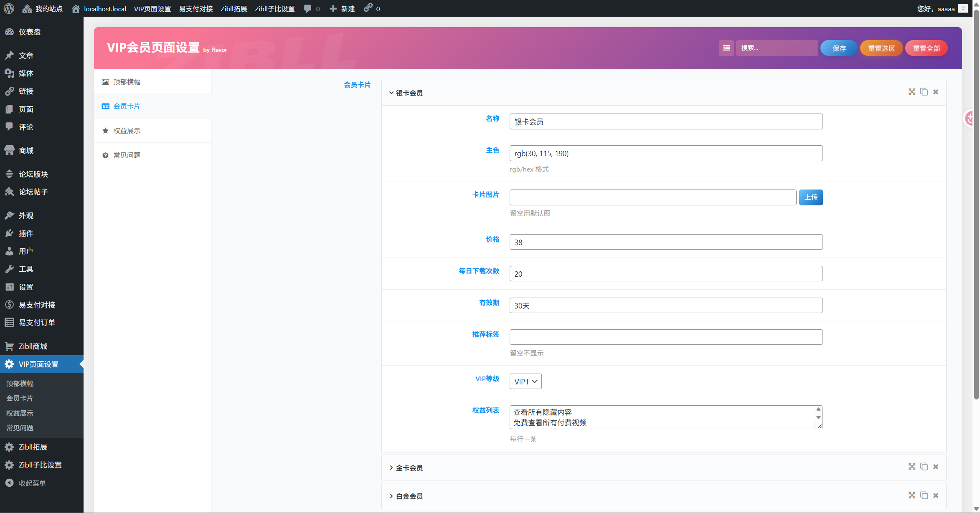Select the 顶部横幅 settings tab
The height and width of the screenshot is (513, 980).
coord(126,82)
